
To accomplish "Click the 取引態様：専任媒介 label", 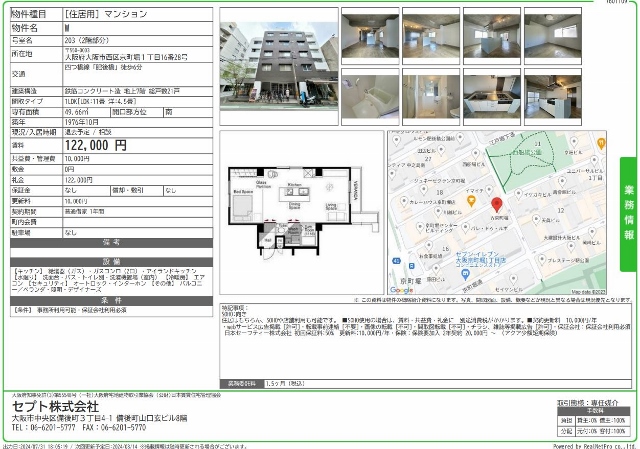I will click(x=588, y=403).
